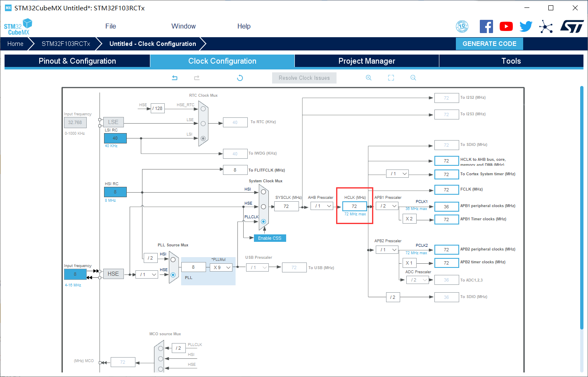Select HSI in System Clock Mux
The width and height of the screenshot is (588, 377).
(x=263, y=192)
